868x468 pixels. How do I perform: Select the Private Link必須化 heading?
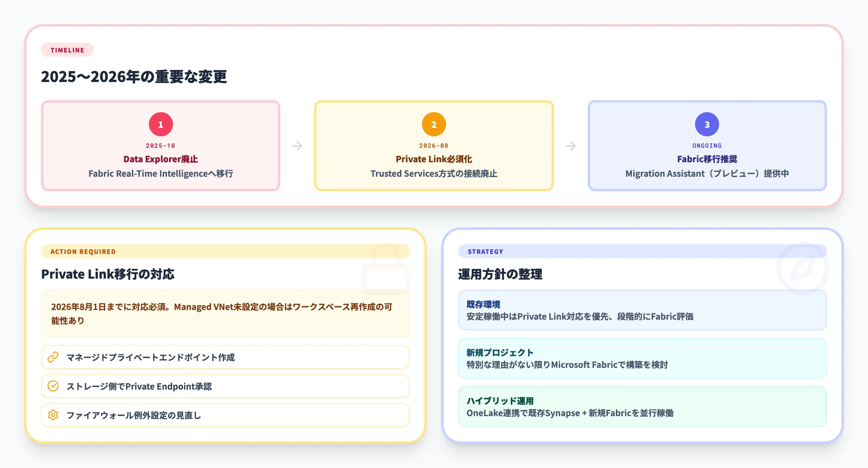pyautogui.click(x=434, y=159)
